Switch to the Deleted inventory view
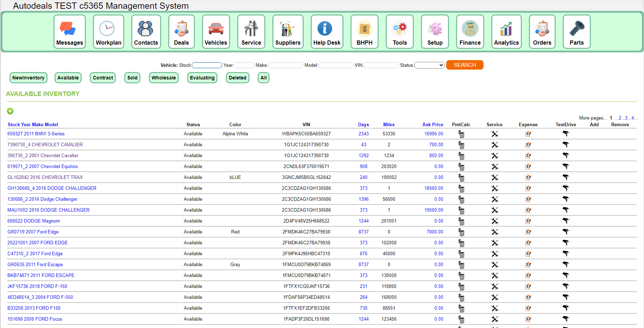Viewport: 644px width, 328px height. pyautogui.click(x=238, y=78)
